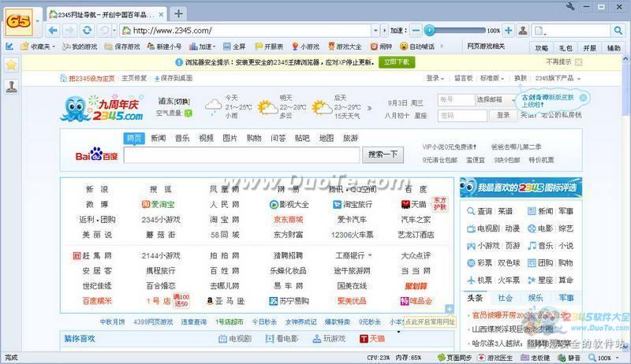This screenshot has width=631, height=364.
Task: Open the 选择邮箱 dropdown
Action: click(496, 99)
